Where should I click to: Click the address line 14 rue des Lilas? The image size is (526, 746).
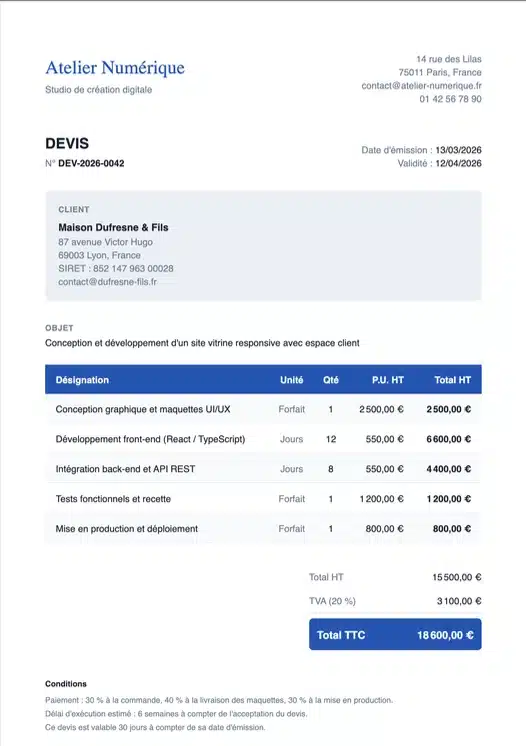[x=449, y=59]
